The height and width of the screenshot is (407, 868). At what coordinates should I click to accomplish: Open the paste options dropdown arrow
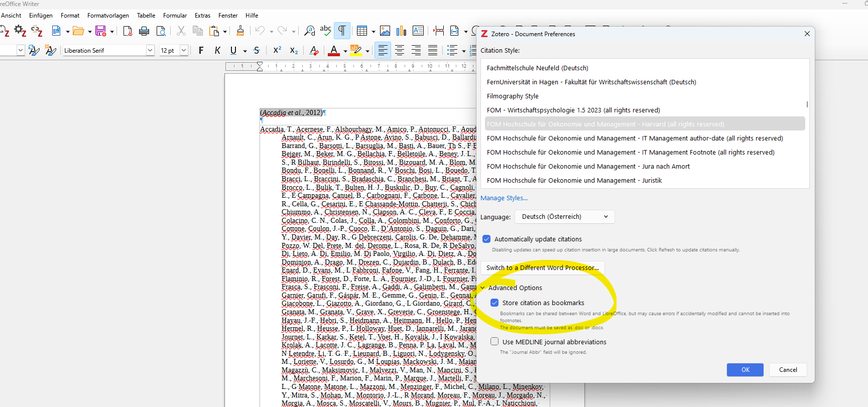225,32
